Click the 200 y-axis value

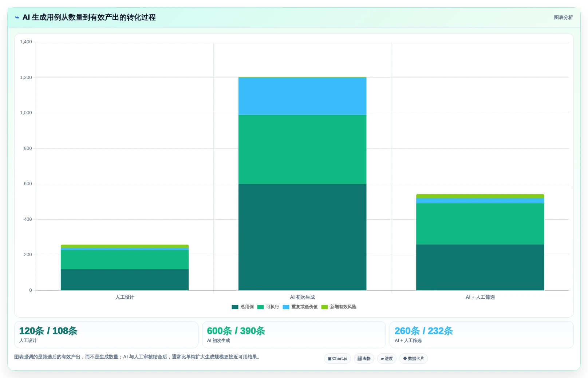28,255
